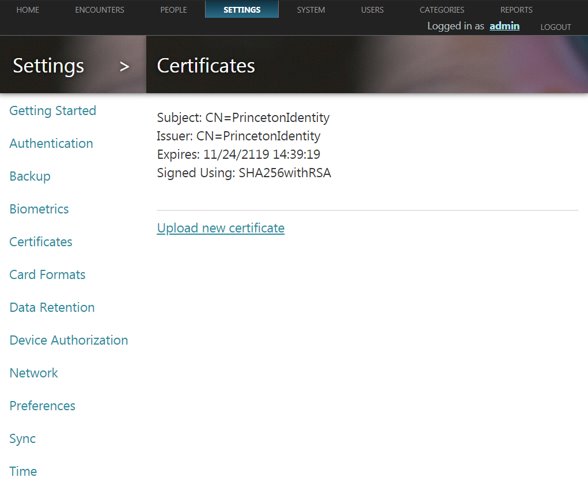The image size is (588, 485).
Task: Click the admin user link
Action: [x=504, y=26]
